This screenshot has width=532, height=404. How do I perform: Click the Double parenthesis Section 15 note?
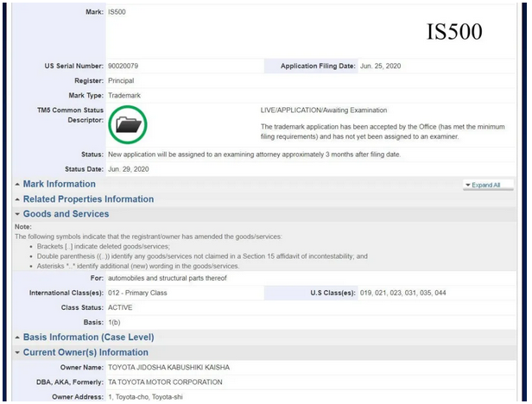pos(202,256)
